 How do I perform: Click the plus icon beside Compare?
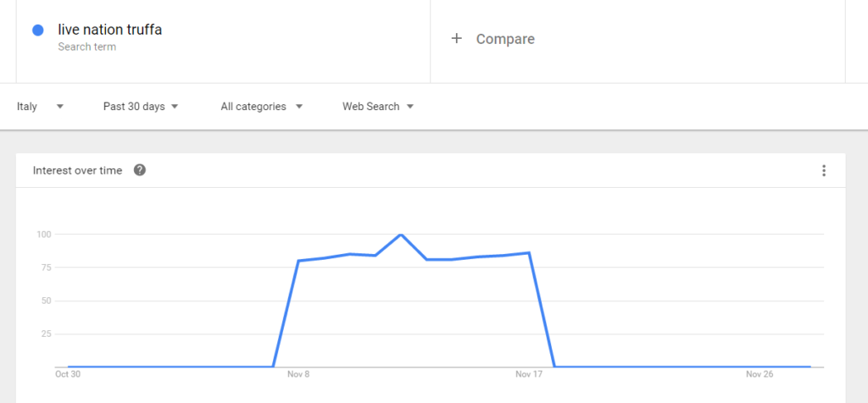(x=456, y=39)
